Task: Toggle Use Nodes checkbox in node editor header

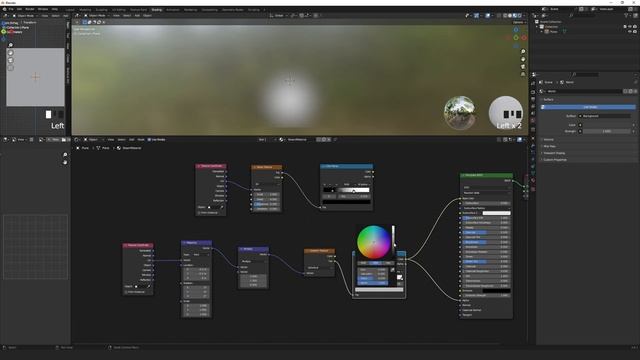Action: 149,140
